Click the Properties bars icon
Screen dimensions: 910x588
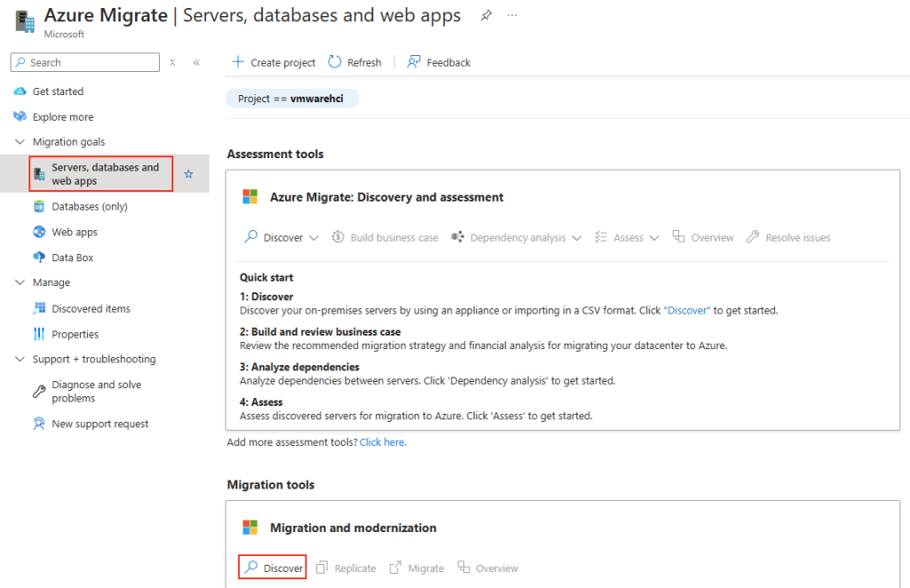click(x=39, y=334)
